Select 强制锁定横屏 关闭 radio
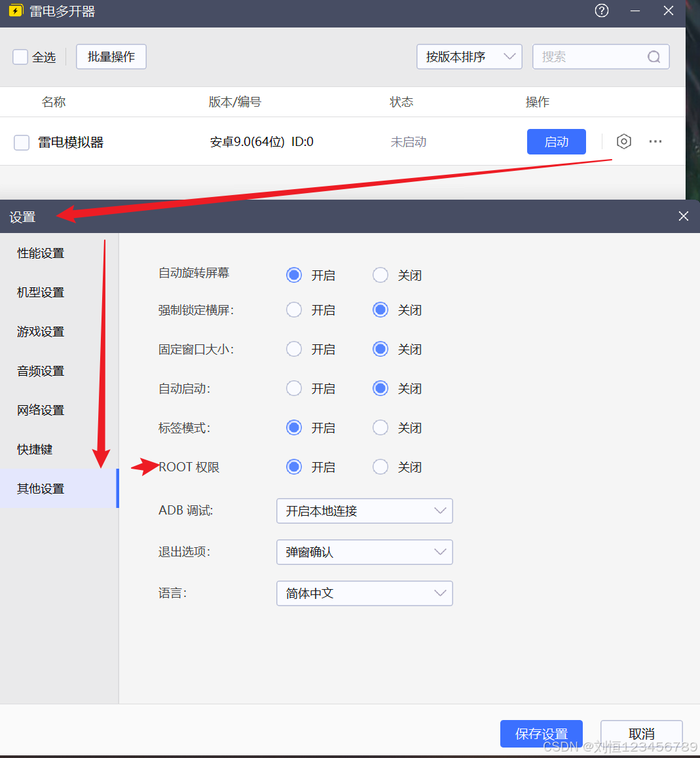This screenshot has height=758, width=700. [380, 310]
